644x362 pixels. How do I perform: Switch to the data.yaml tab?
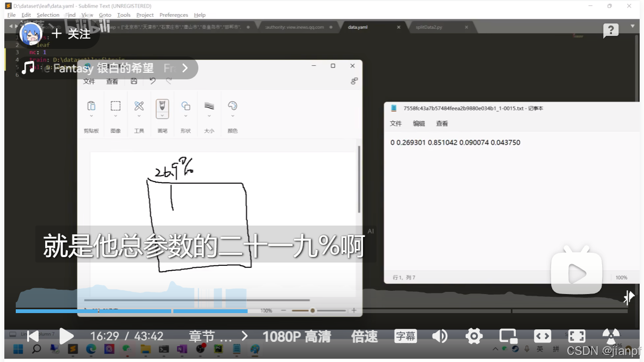click(358, 27)
